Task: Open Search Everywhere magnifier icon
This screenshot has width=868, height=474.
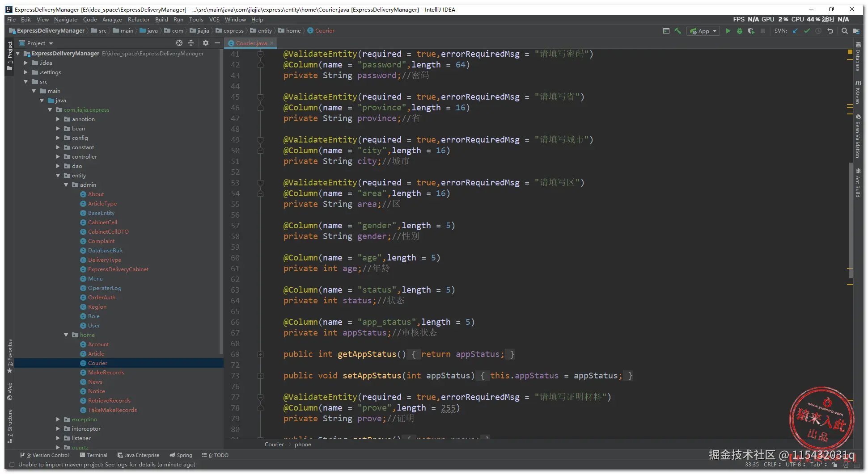Action: point(844,31)
